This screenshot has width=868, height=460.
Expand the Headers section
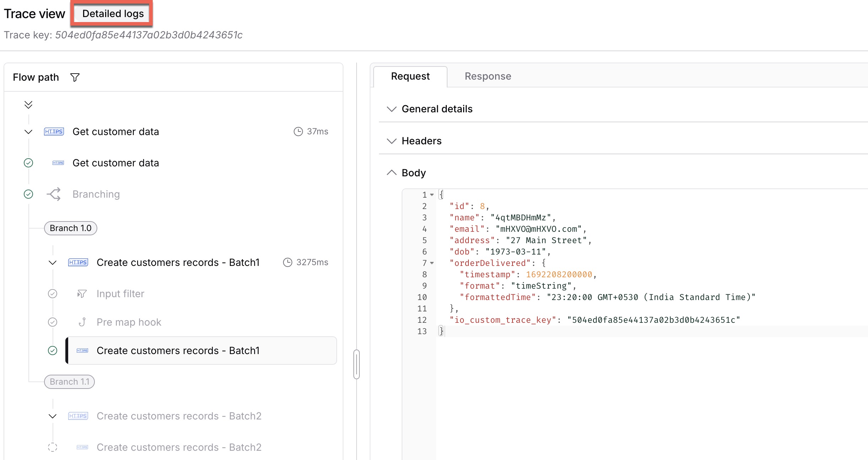[x=391, y=141]
